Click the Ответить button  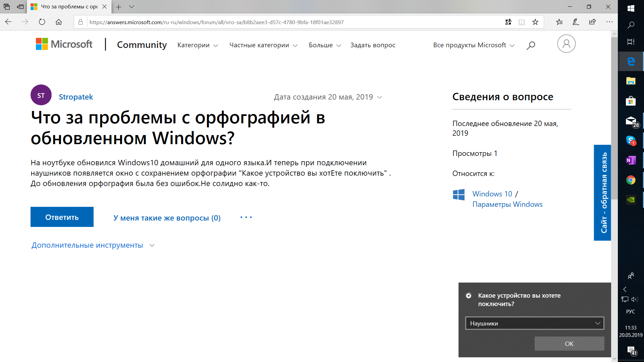click(x=62, y=217)
